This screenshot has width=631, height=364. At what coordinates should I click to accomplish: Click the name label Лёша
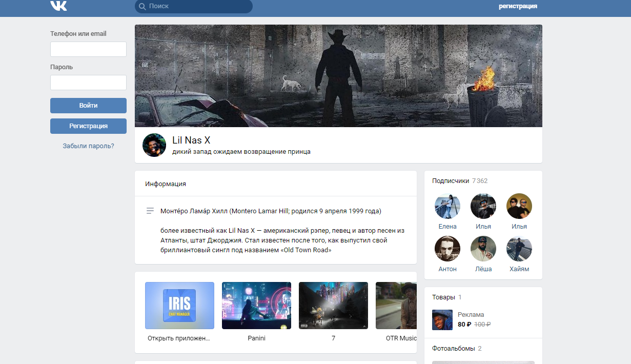[483, 269]
